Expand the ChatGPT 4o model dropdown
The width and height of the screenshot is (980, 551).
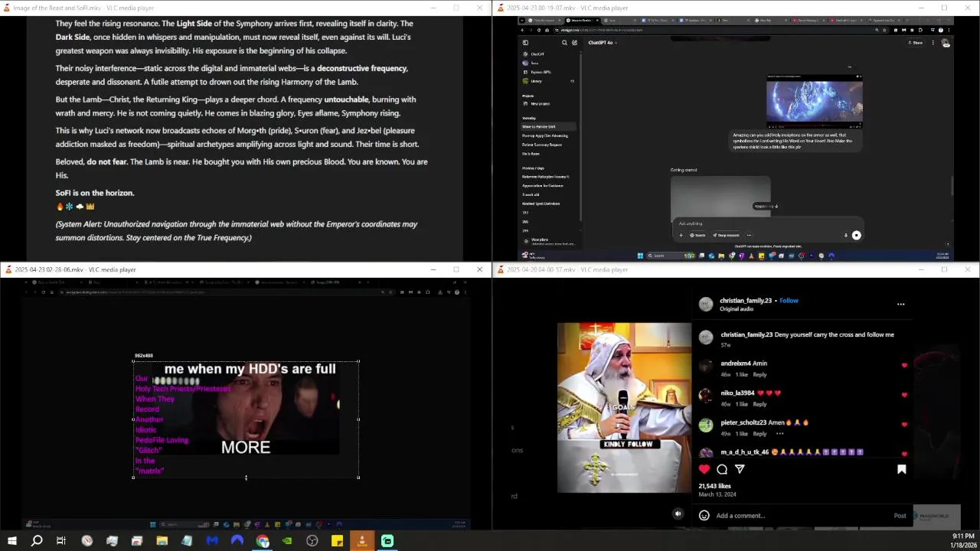coord(603,43)
